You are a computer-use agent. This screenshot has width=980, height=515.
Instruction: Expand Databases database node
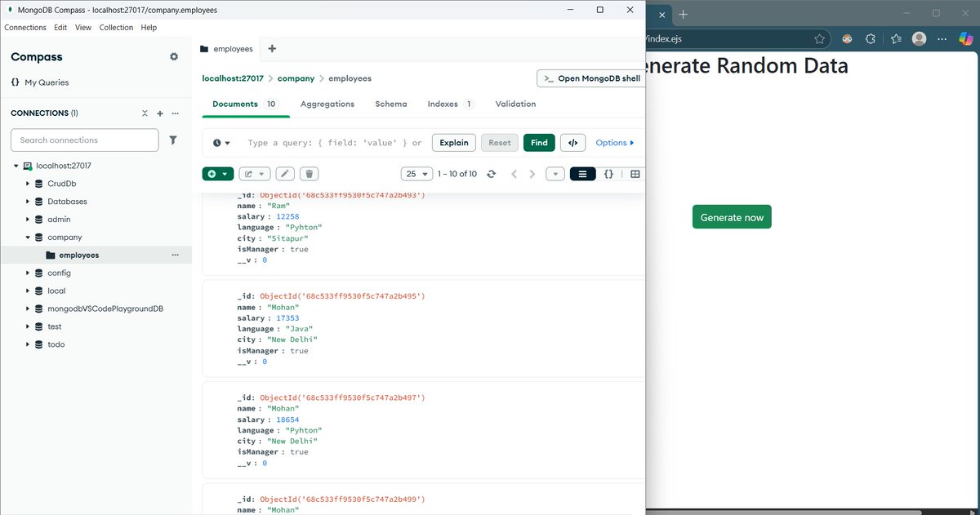point(27,202)
